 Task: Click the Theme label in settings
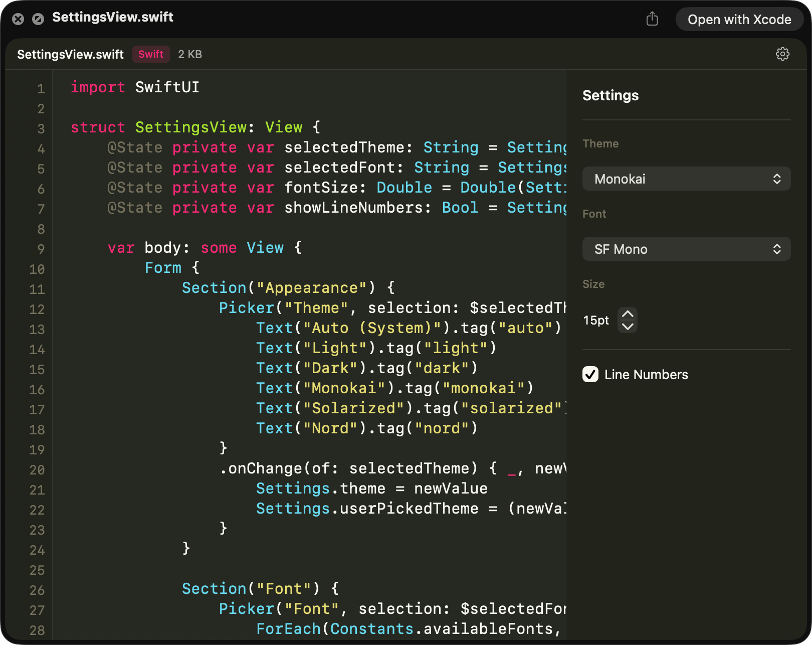[x=600, y=143]
